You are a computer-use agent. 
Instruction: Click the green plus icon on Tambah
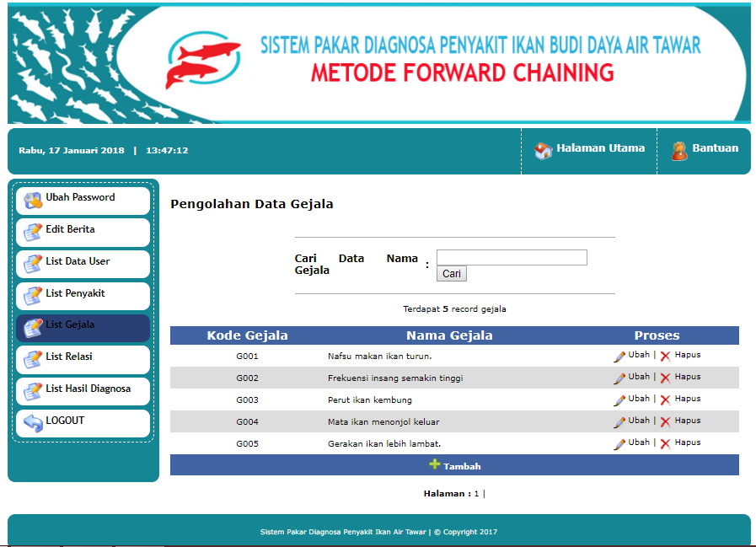(437, 464)
